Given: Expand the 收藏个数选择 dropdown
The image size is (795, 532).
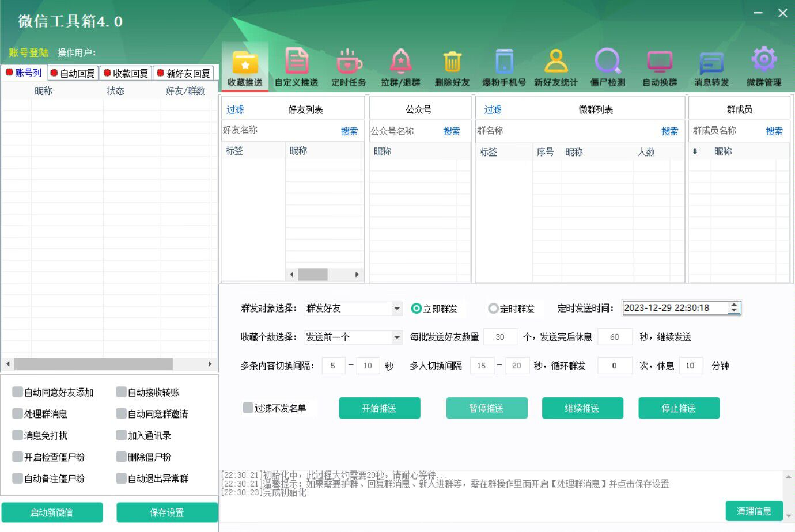Looking at the screenshot, I should pos(396,337).
